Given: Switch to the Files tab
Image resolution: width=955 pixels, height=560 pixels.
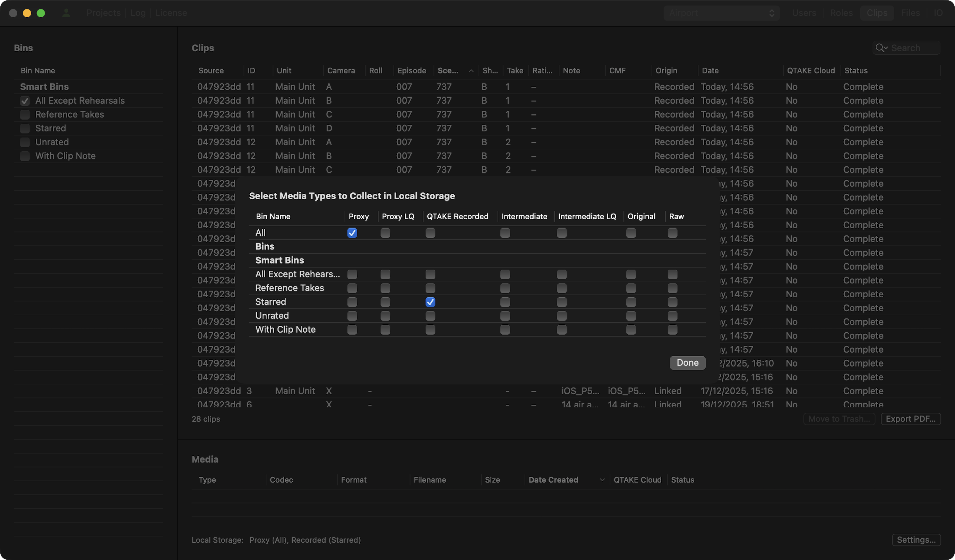Looking at the screenshot, I should [910, 13].
